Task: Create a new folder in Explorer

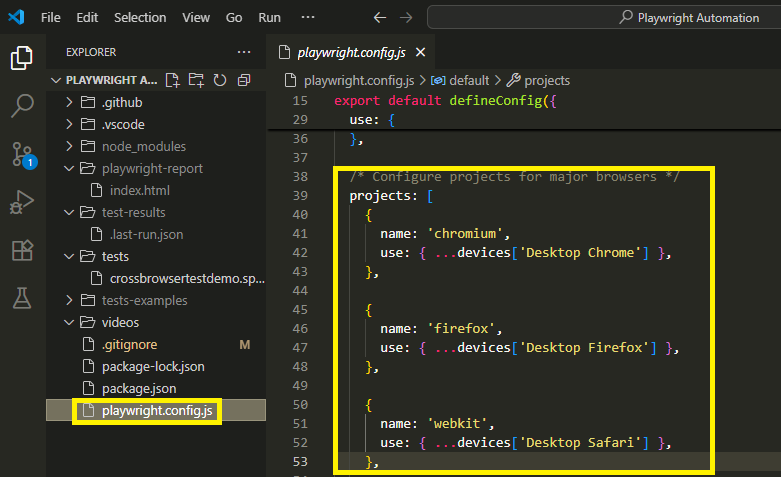Action: coord(196,80)
